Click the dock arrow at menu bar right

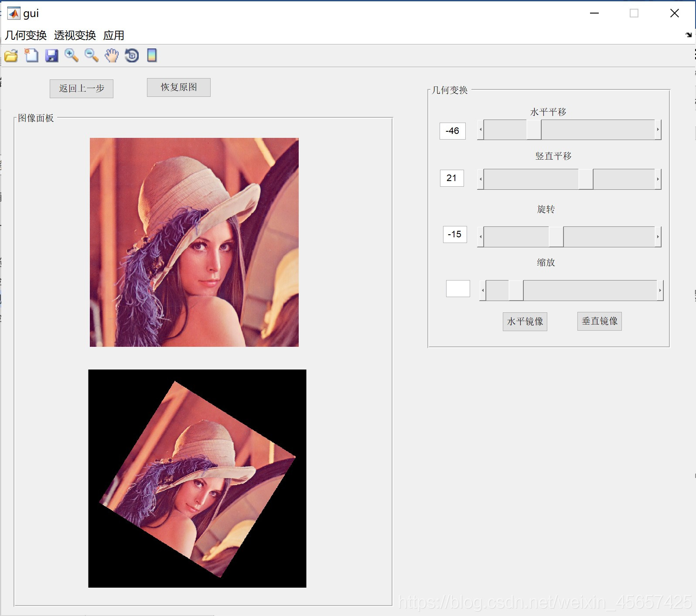689,35
